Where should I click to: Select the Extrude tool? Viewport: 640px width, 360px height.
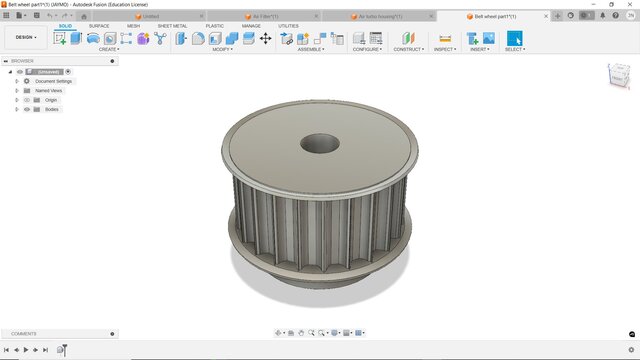76,38
